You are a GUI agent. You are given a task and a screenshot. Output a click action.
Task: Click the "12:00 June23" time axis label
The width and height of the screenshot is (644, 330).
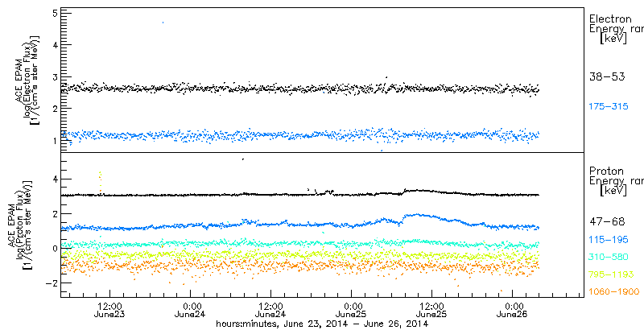coord(109,311)
